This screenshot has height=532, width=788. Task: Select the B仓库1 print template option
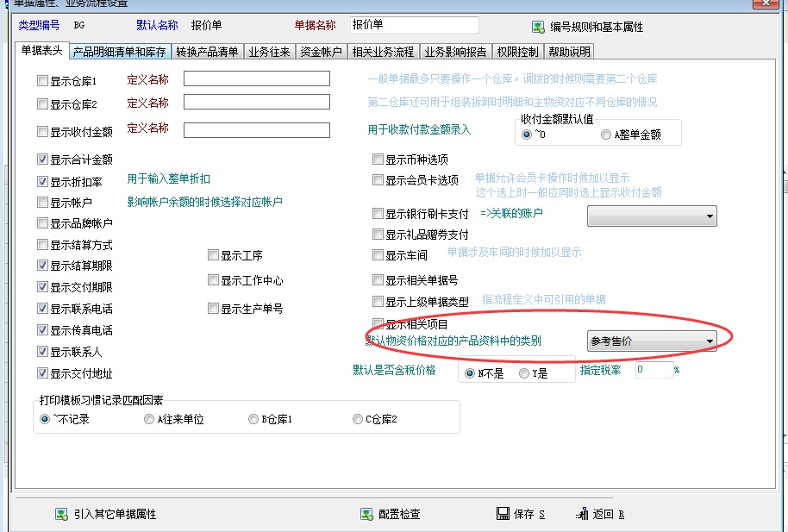tap(253, 419)
